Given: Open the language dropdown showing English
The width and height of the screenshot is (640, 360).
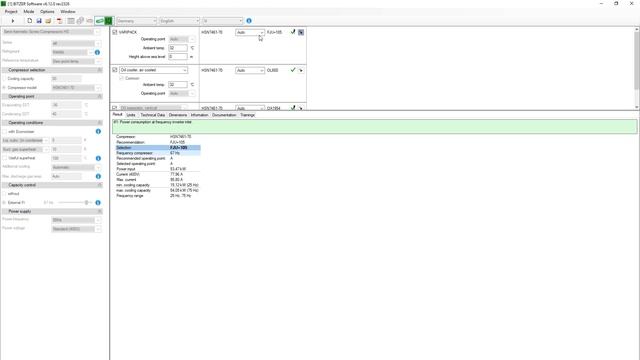Looking at the screenshot, I should click(x=180, y=21).
